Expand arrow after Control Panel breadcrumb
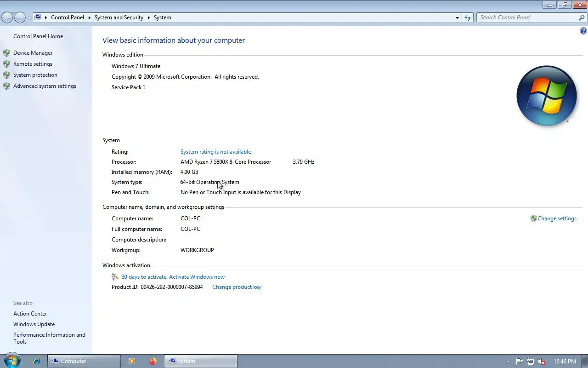Screen dimensions: 588x368 click(90, 17)
